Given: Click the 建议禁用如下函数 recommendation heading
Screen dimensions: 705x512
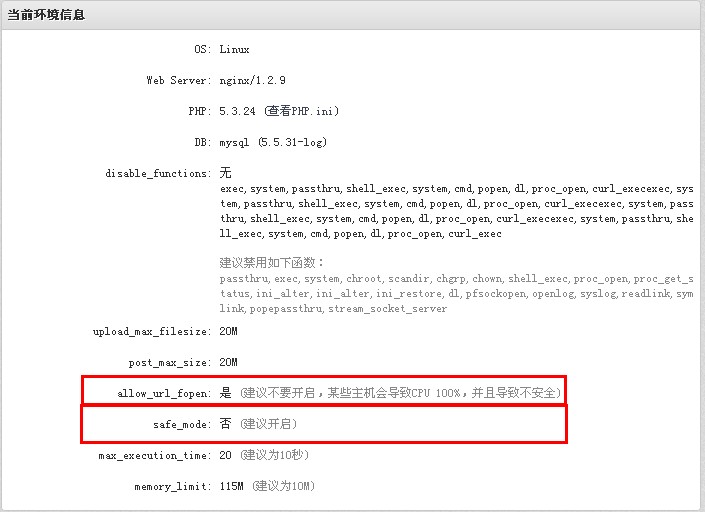Looking at the screenshot, I should click(258, 264).
